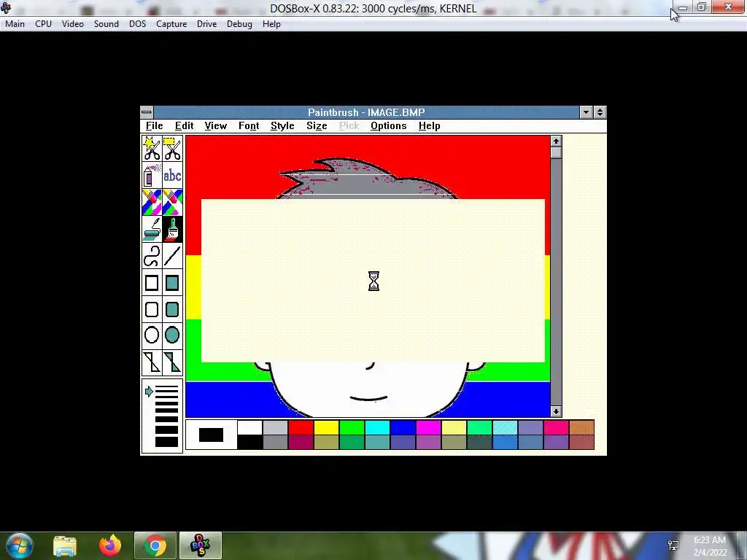Click canvas scrollbar down arrow
747x560 pixels.
click(556, 411)
